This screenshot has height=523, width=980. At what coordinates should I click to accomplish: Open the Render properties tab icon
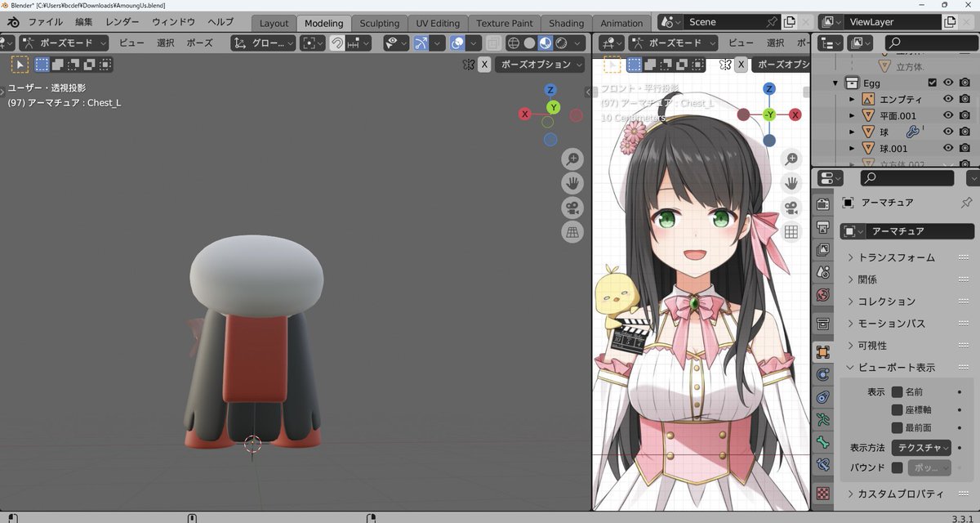[x=823, y=204]
